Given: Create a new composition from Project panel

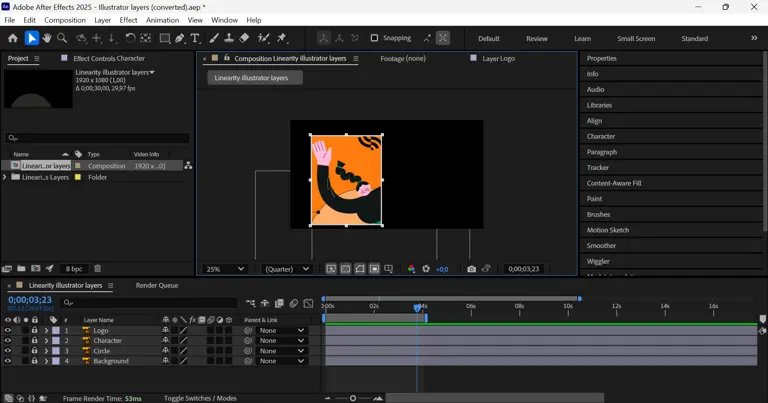Looking at the screenshot, I should click(36, 268).
